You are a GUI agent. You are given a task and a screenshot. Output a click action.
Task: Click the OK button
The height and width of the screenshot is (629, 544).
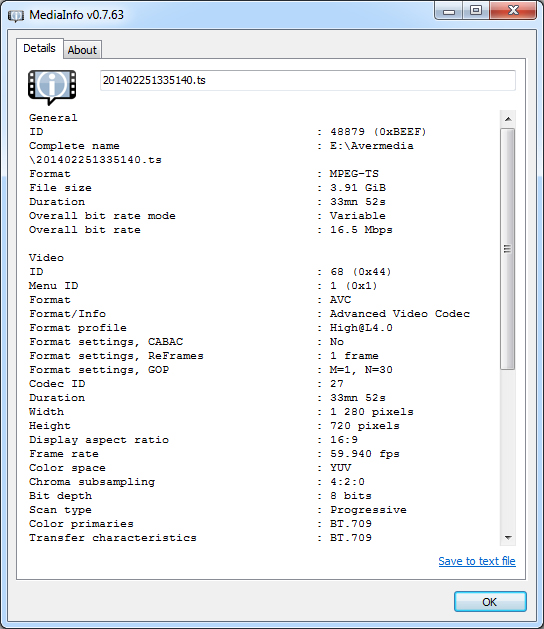[490, 601]
